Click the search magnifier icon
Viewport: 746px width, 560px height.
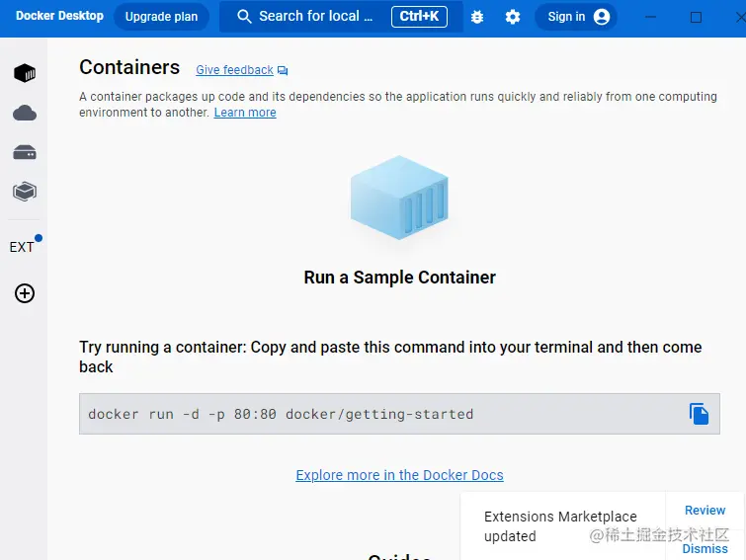point(244,17)
